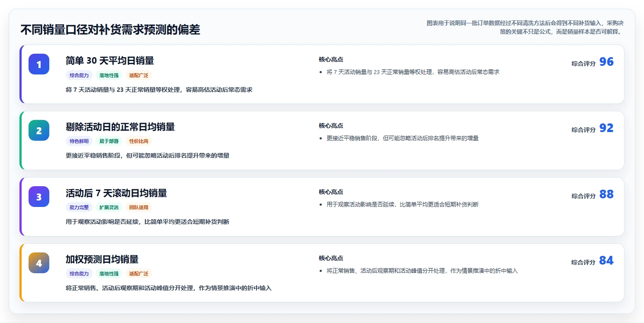Click the score value 92
The image size is (644, 323).
click(606, 128)
